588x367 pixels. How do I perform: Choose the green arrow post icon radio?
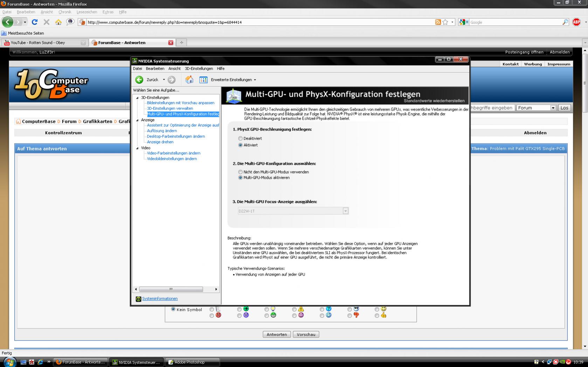[239, 309]
